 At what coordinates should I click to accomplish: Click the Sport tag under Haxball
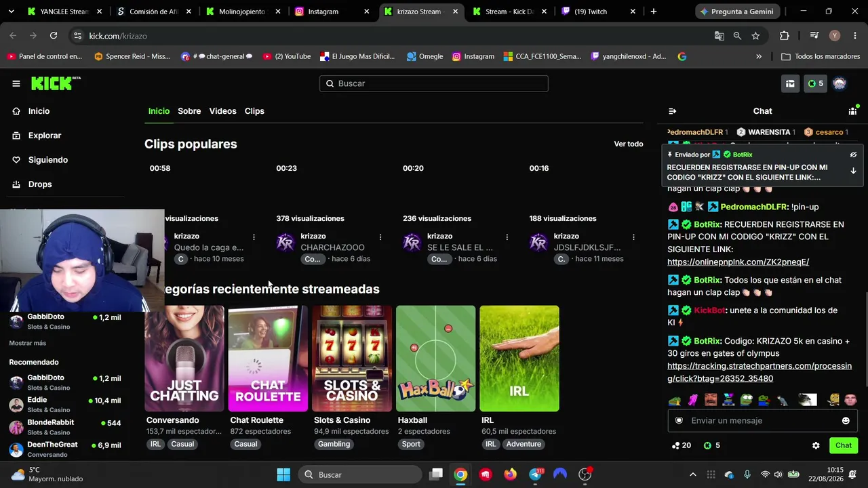411,444
